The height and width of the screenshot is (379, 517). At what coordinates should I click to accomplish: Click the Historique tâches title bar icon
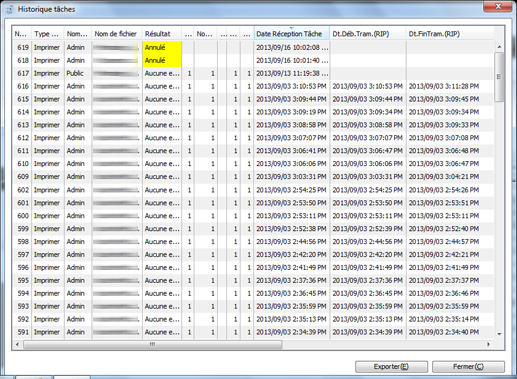tap(9, 9)
